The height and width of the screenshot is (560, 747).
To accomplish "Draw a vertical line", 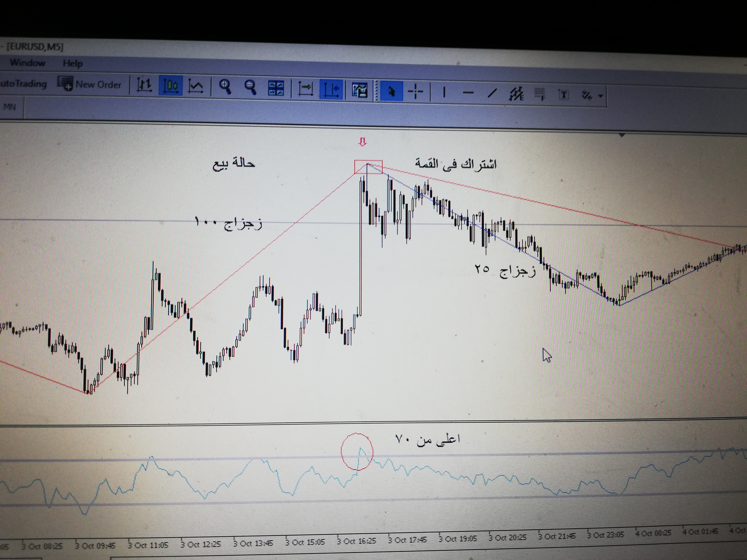I will [444, 92].
